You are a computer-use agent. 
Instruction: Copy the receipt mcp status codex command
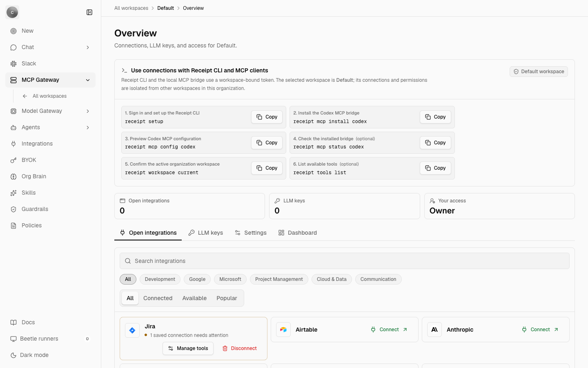point(435,143)
